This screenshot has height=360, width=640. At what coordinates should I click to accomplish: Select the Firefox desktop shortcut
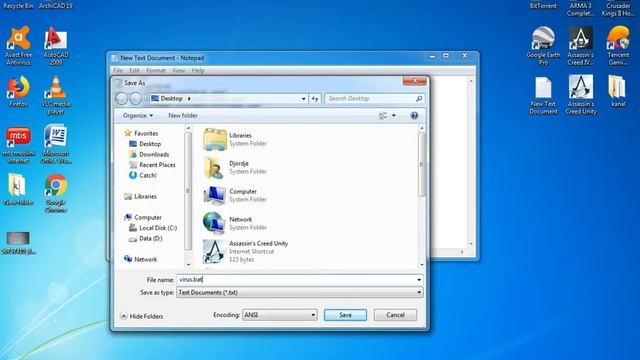coord(18,91)
